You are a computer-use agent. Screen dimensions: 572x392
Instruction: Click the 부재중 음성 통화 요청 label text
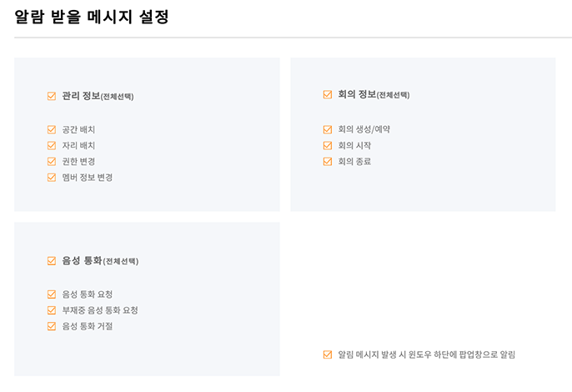[100, 310]
